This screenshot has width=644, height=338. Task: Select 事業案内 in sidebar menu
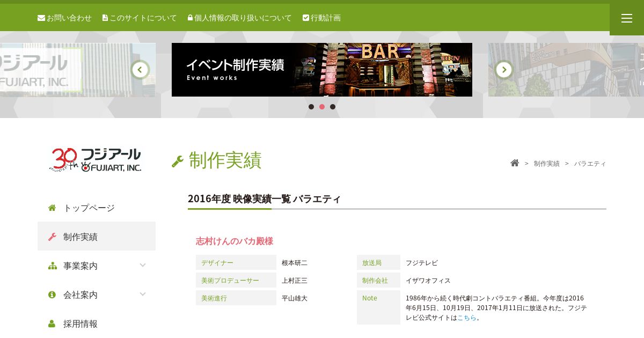[97, 266]
